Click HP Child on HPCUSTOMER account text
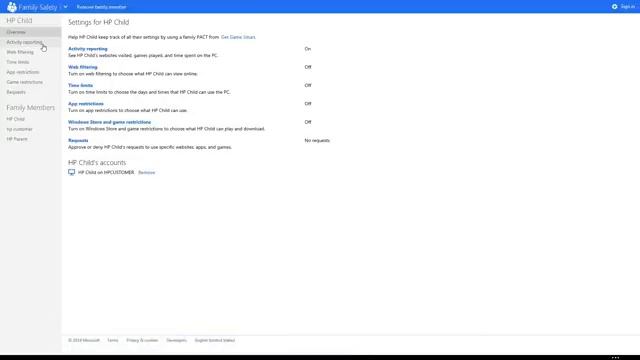Screen dimensions: 640x360 106,173
